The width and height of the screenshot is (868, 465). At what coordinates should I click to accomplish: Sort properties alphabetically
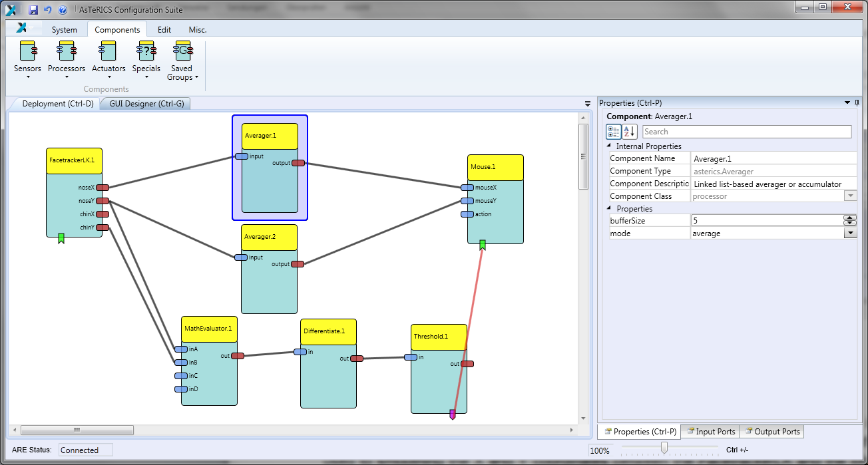coord(630,132)
